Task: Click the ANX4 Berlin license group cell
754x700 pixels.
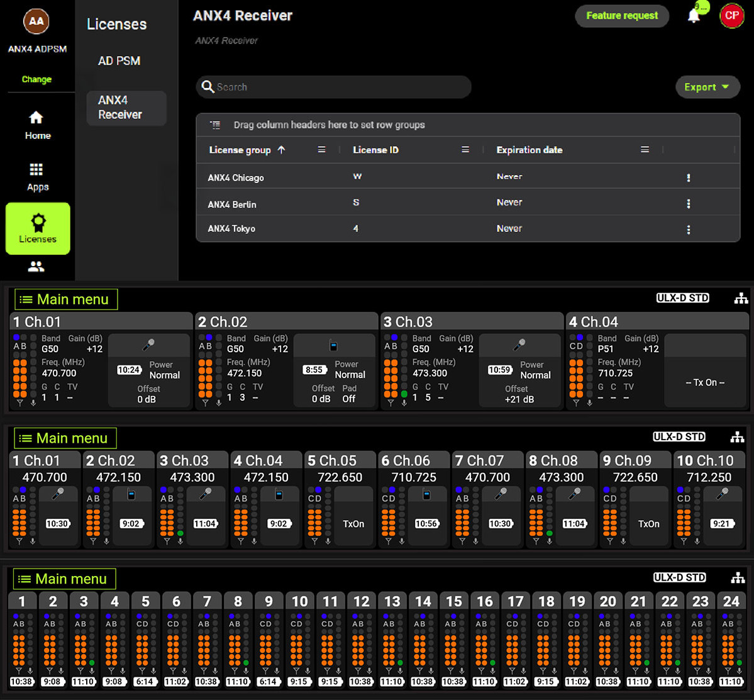Action: 232,204
